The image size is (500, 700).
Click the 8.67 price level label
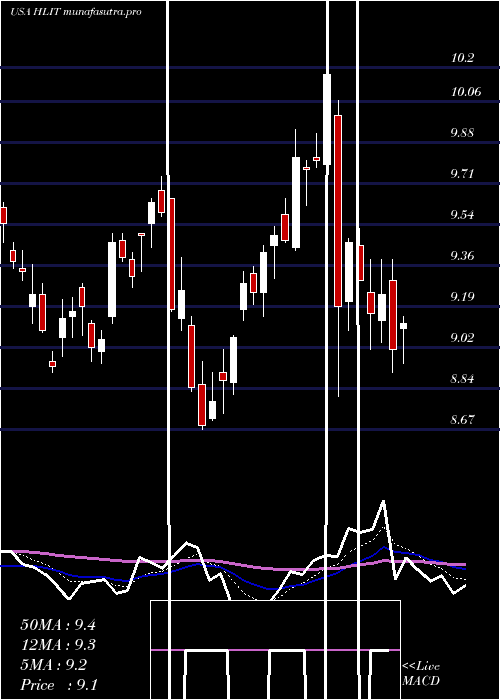pos(464,420)
